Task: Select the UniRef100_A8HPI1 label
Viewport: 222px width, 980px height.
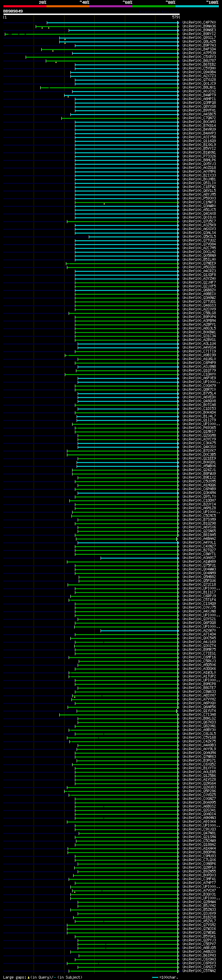Action: (199, 98)
